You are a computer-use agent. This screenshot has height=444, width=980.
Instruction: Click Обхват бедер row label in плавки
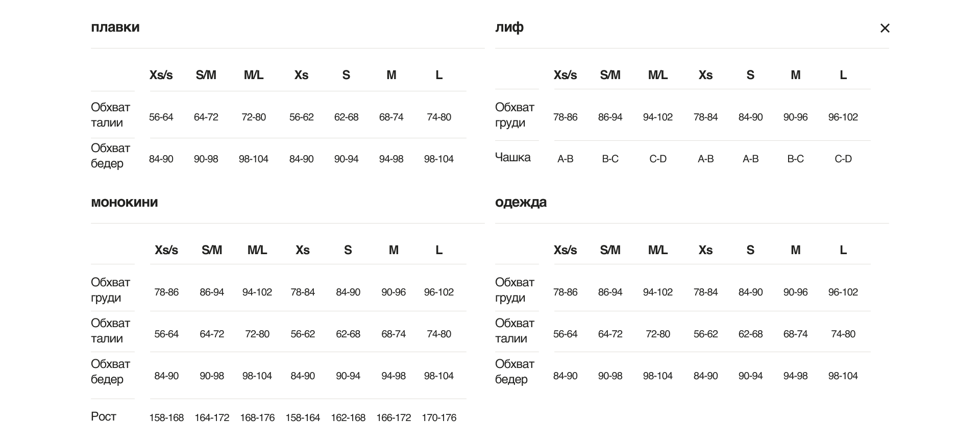coord(110,156)
